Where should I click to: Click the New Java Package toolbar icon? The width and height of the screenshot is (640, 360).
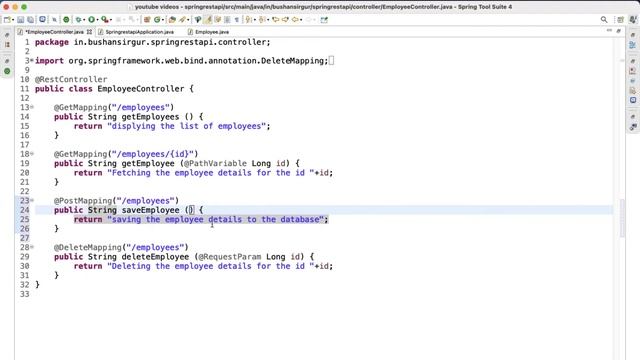147,20
